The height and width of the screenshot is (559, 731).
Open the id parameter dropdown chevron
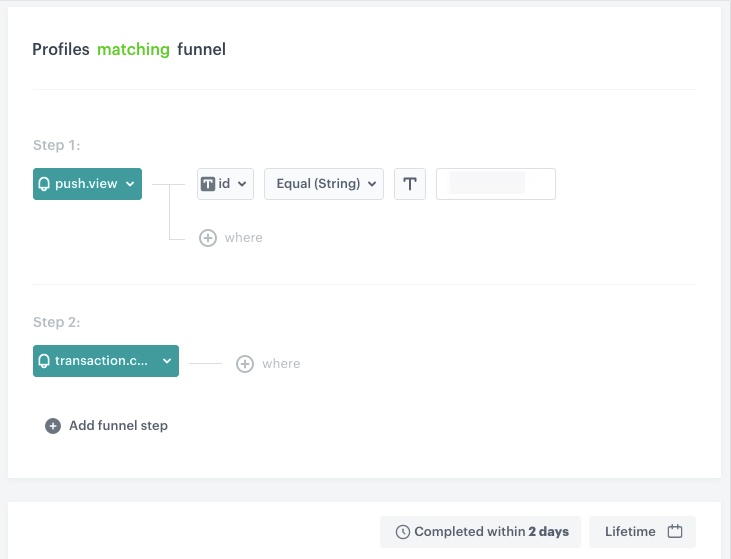(x=242, y=184)
